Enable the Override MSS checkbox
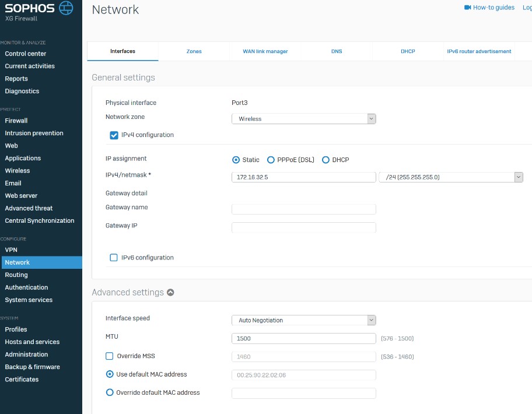 point(110,356)
